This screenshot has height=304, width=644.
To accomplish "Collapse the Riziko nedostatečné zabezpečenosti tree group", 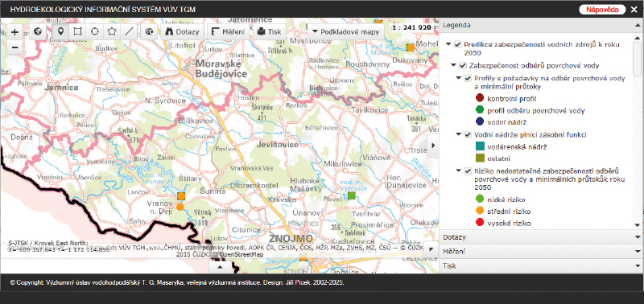I will (458, 170).
